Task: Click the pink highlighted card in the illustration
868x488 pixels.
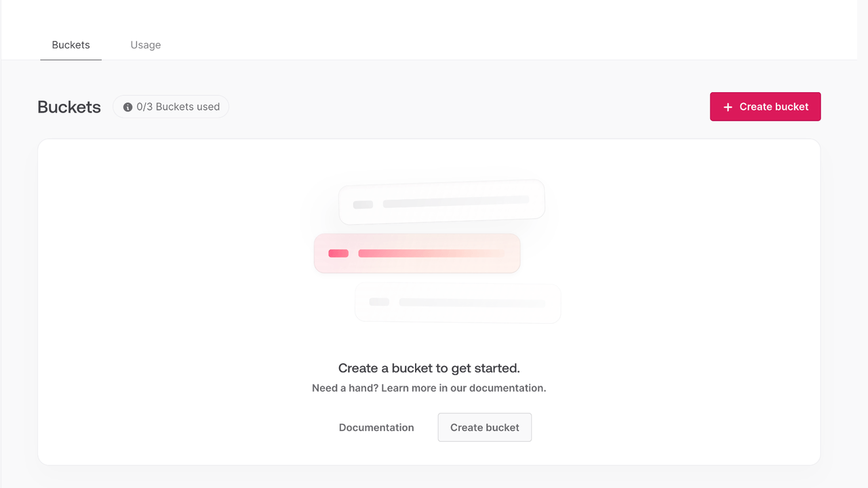Action: pos(417,253)
